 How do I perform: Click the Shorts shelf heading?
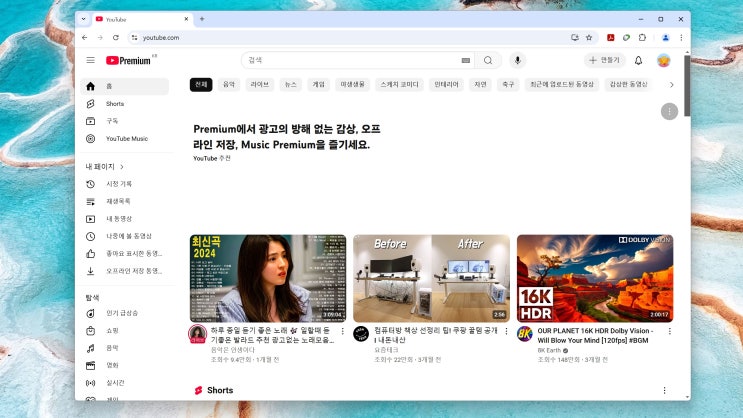coord(220,390)
